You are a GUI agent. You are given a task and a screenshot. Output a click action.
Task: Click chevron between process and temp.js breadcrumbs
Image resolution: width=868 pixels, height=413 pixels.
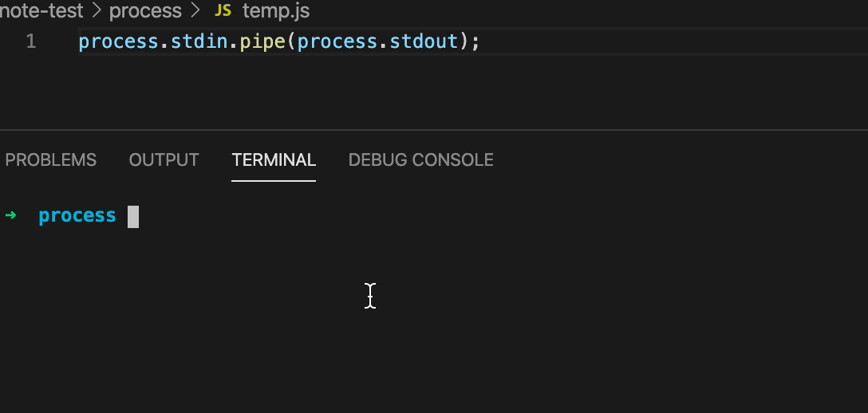196,10
